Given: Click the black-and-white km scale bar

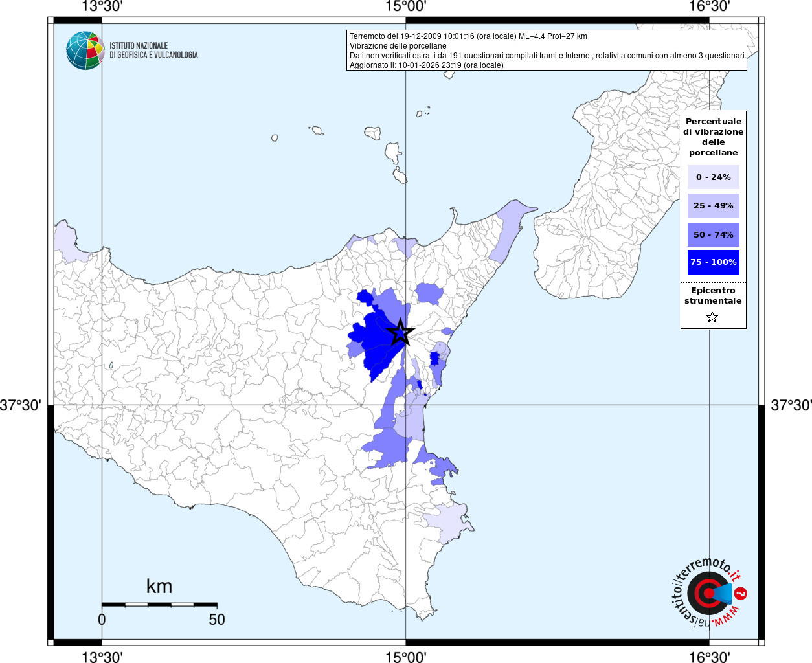Looking at the screenshot, I should pyautogui.click(x=159, y=605).
